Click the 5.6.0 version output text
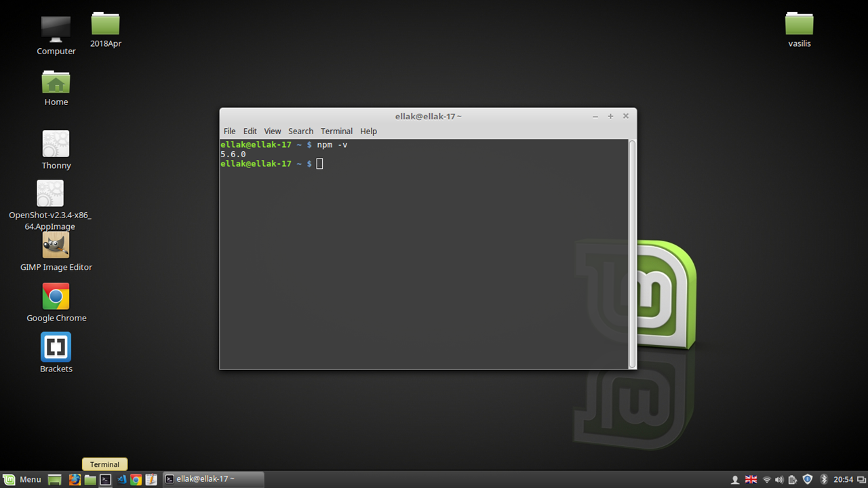The height and width of the screenshot is (488, 868). click(x=233, y=155)
